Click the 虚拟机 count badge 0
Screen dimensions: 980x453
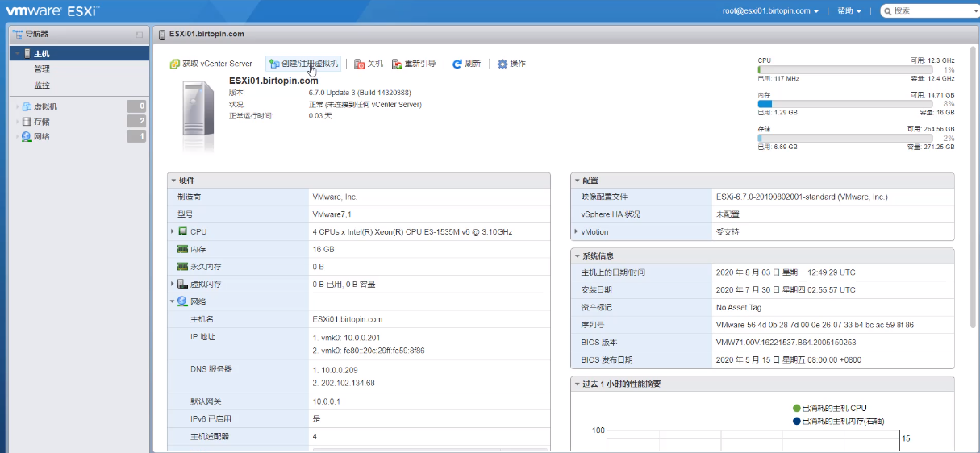pos(136,106)
